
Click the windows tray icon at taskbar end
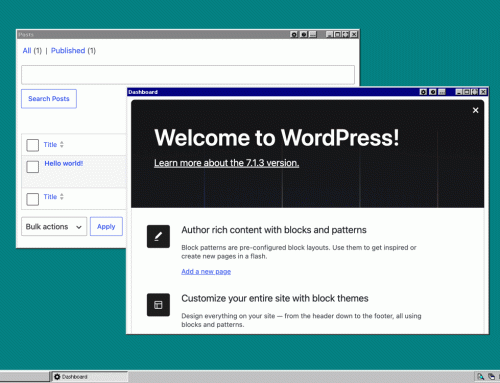tap(491, 377)
